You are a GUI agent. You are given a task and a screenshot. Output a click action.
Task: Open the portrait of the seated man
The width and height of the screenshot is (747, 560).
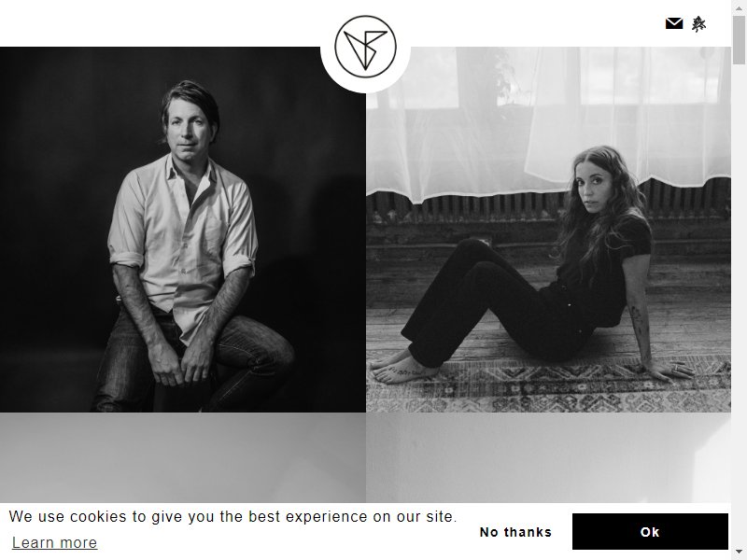(183, 230)
